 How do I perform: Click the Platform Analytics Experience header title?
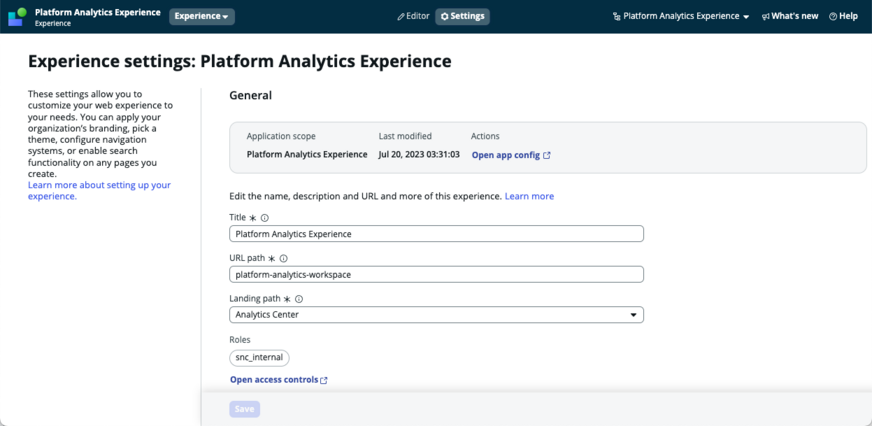pos(98,12)
